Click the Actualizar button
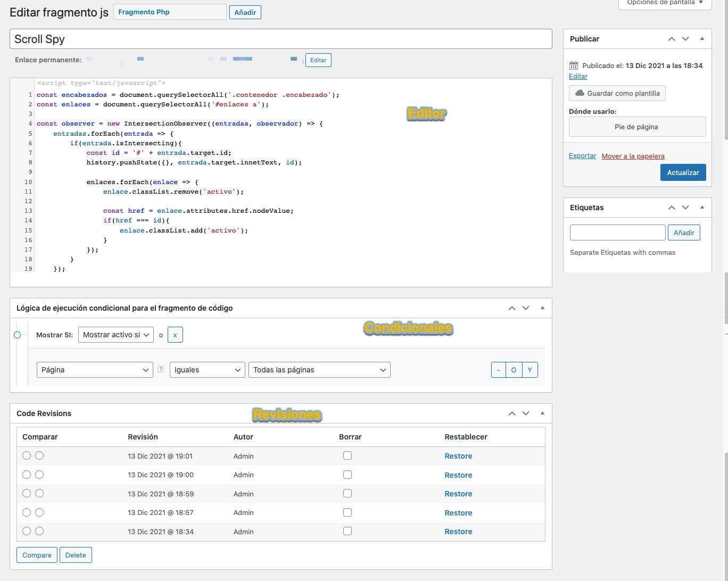Viewport: 728px width, 581px height. tap(683, 172)
